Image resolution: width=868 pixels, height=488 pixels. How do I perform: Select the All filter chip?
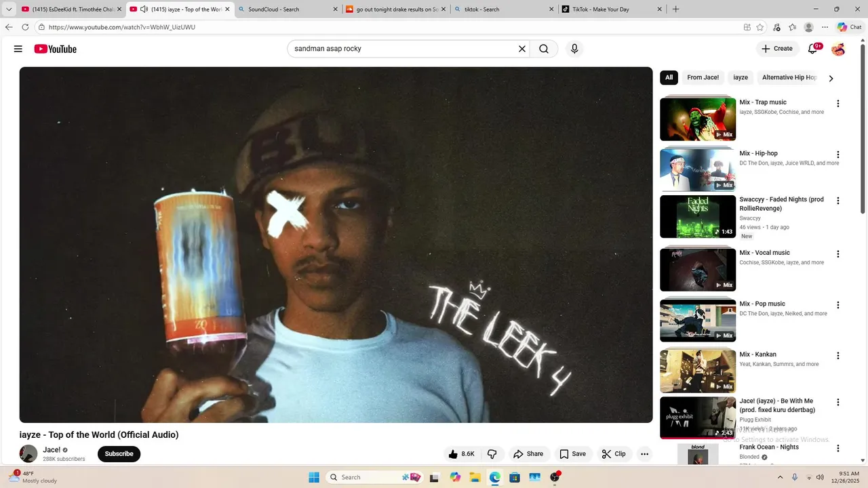click(669, 77)
